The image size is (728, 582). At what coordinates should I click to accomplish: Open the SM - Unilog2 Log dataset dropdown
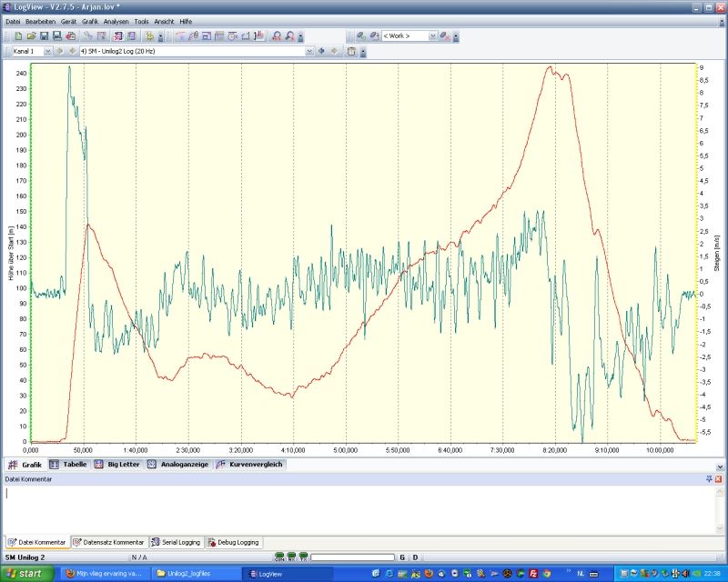click(309, 52)
